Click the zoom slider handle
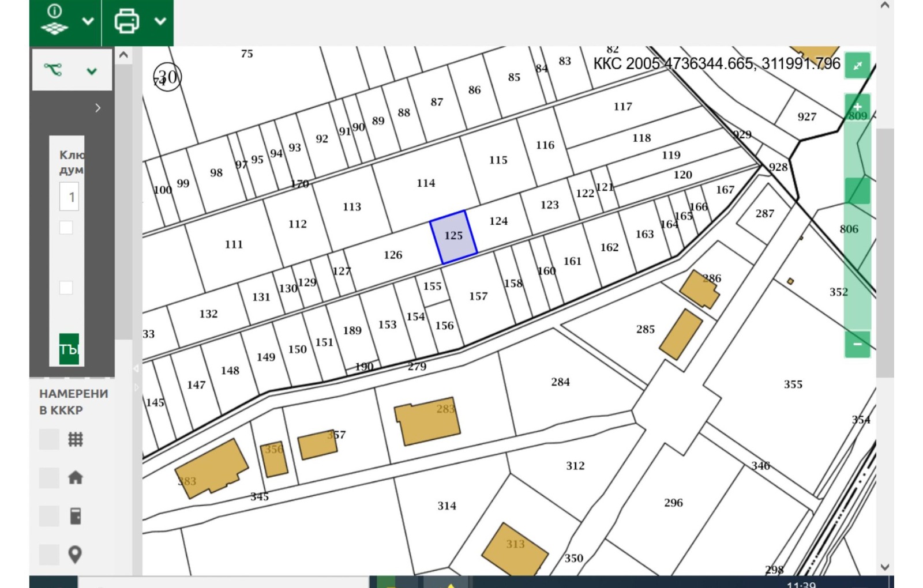Screen dimensions: 923x588 (x=857, y=191)
